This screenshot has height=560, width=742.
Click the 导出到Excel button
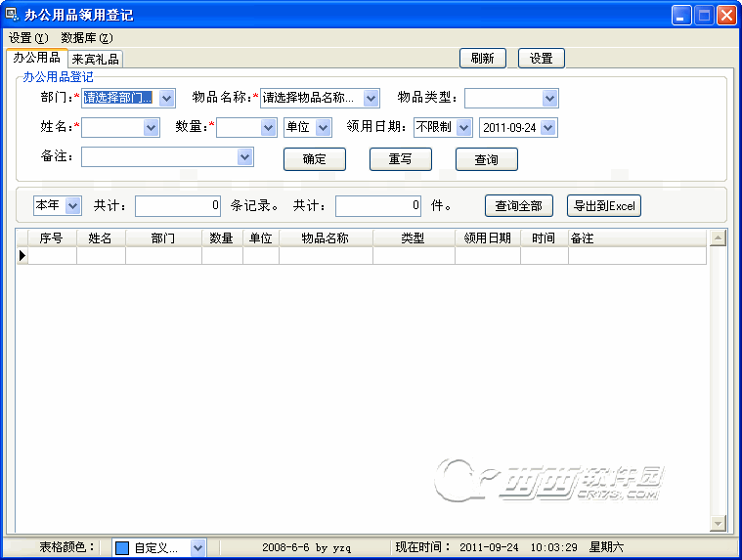tap(604, 206)
